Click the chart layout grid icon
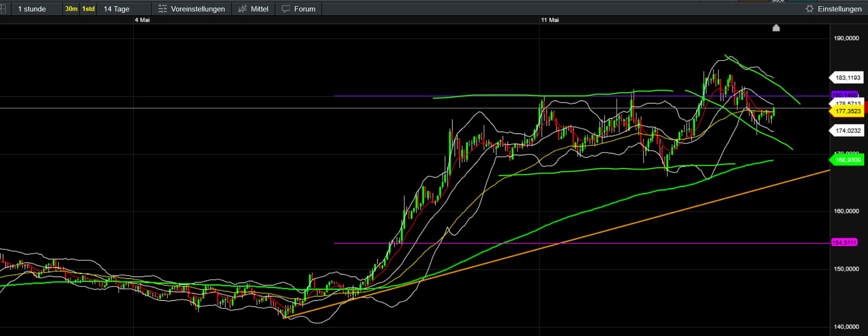The image size is (868, 336). (x=2, y=9)
